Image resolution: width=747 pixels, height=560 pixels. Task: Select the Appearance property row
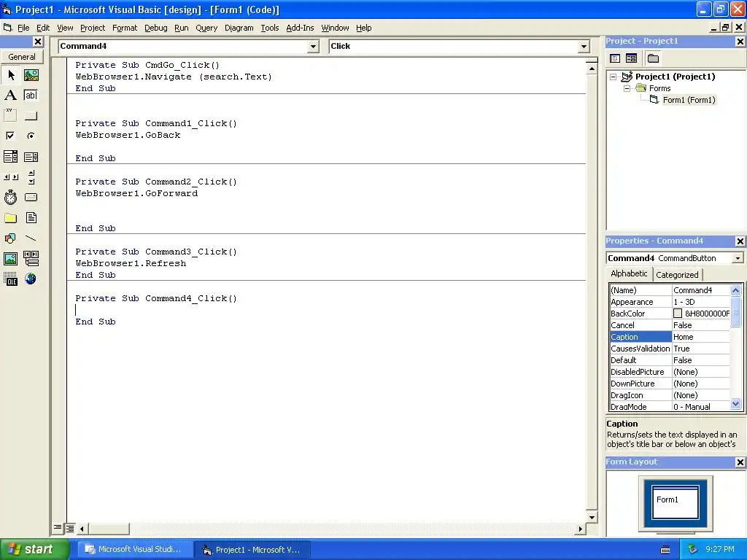[x=670, y=302]
